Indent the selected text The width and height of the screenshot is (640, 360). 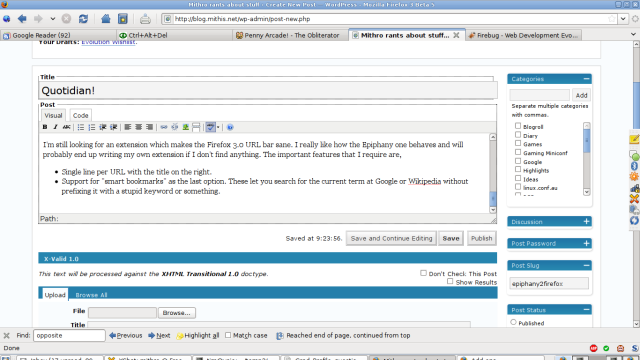[x=114, y=127]
